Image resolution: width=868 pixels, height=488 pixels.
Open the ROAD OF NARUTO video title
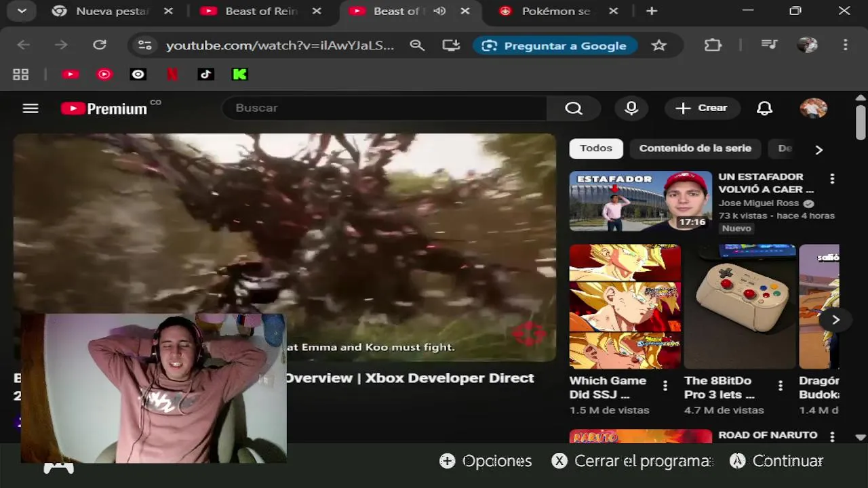768,435
